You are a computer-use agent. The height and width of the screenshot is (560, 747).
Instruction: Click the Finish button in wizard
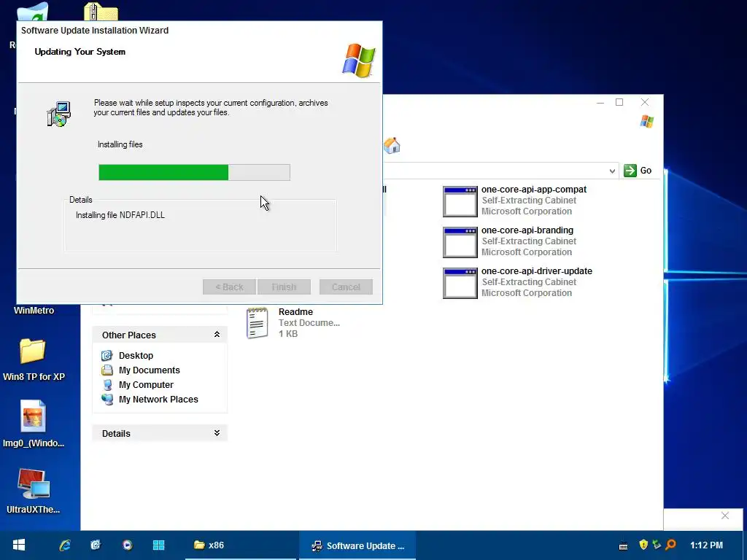pyautogui.click(x=284, y=287)
